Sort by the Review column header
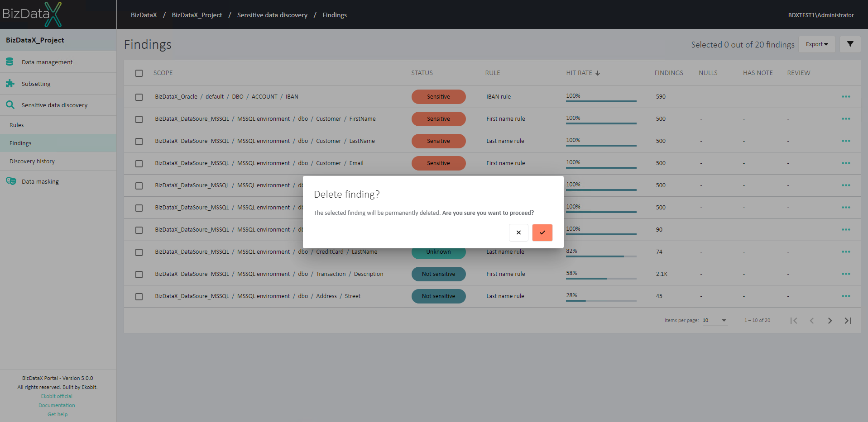This screenshot has height=422, width=868. (799, 73)
